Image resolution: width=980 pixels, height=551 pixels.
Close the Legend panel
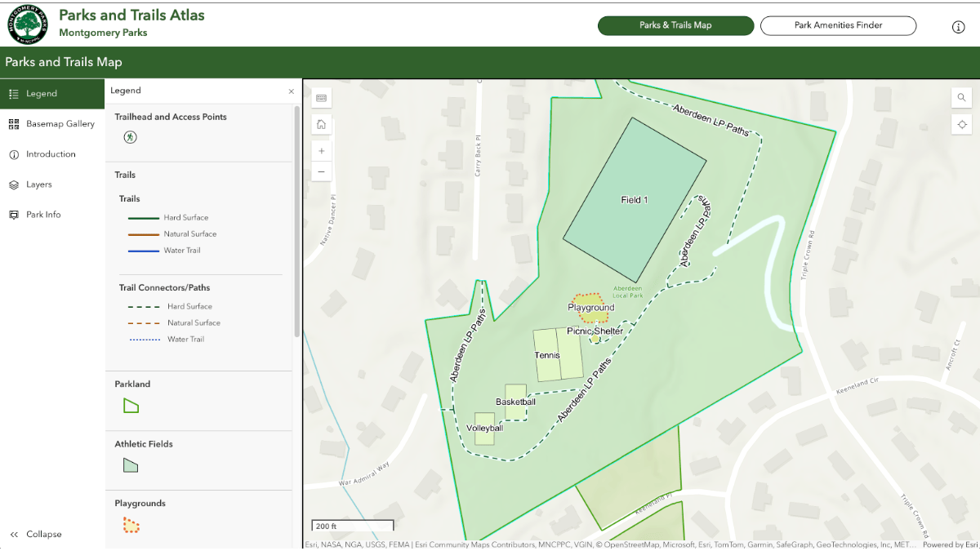(x=291, y=91)
